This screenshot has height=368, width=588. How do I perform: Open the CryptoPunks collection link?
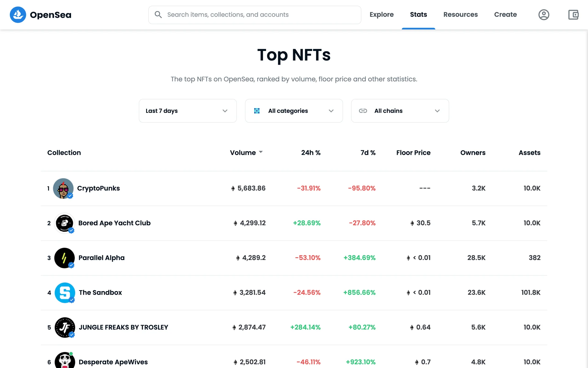98,188
